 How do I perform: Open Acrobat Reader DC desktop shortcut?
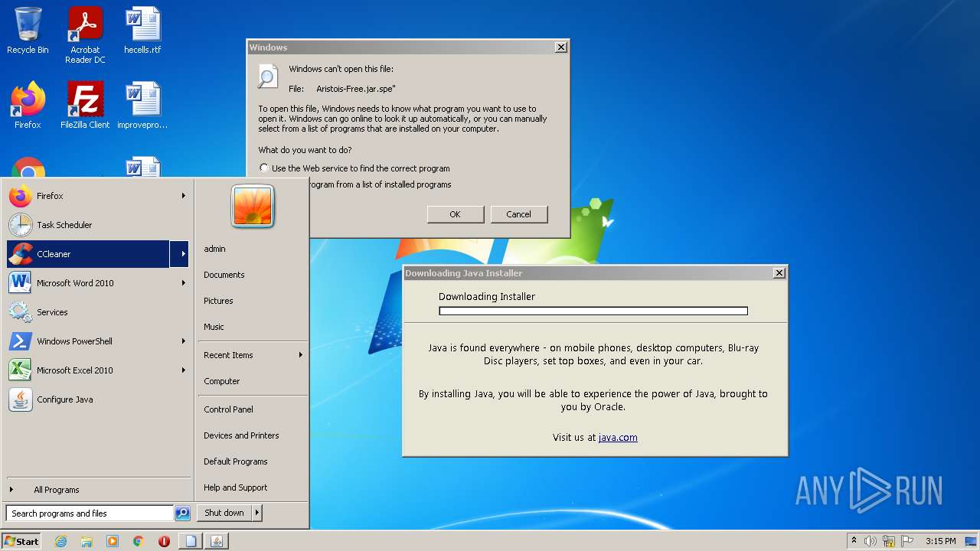tap(85, 35)
